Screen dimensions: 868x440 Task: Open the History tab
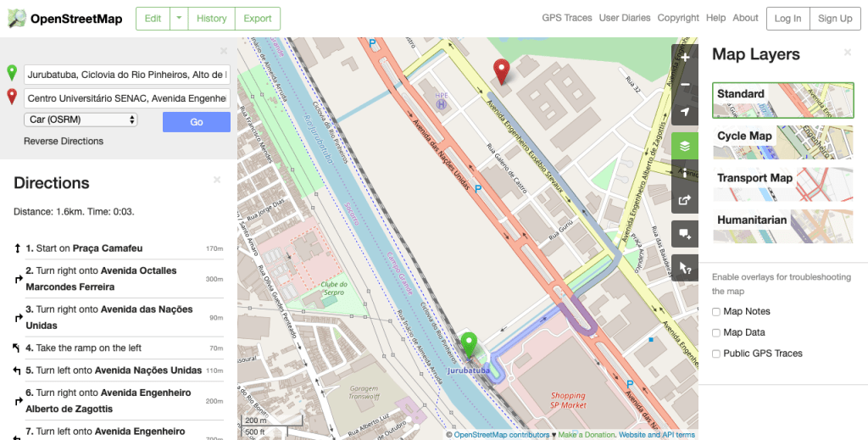point(211,19)
